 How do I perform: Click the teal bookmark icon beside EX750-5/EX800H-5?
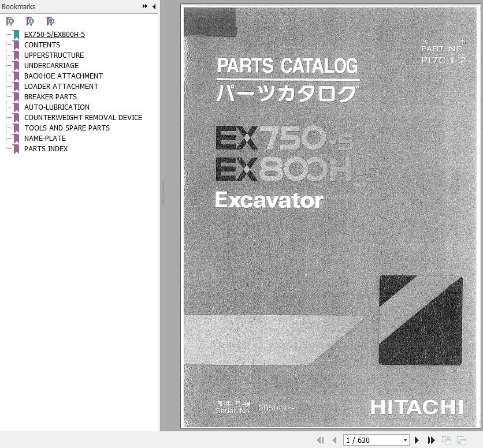coord(16,35)
